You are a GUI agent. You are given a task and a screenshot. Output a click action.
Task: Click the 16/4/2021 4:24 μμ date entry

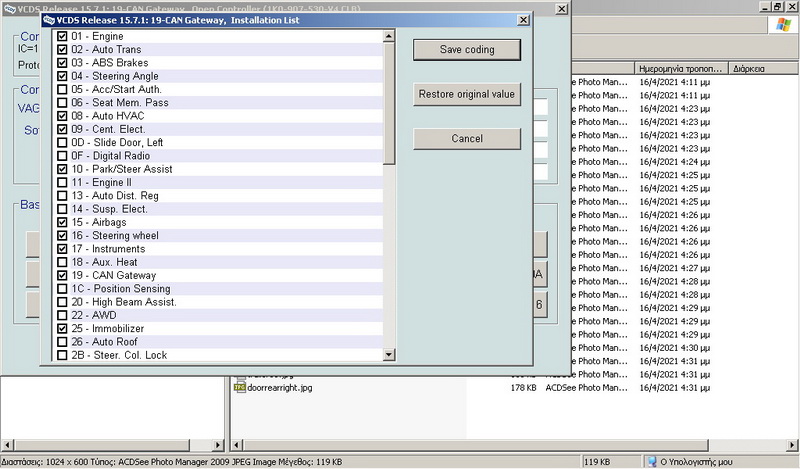[x=674, y=162]
